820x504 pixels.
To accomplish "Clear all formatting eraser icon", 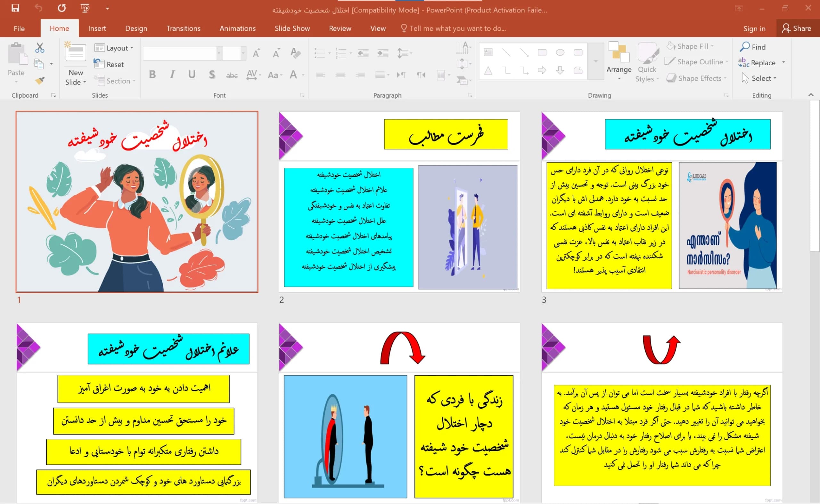I will [x=295, y=53].
